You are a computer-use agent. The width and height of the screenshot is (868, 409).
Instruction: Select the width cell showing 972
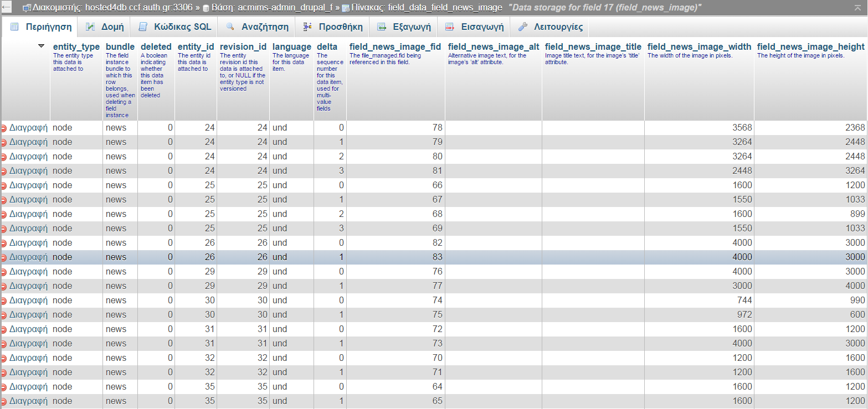point(699,314)
